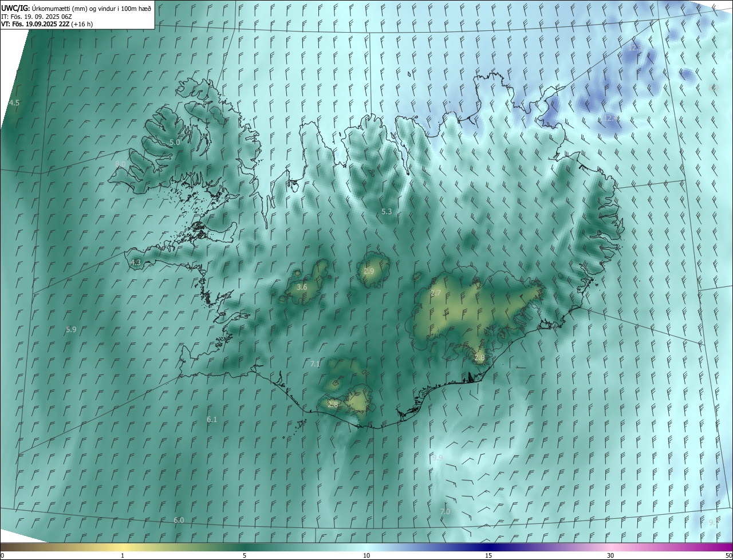Click the colorbar tick label 0
Viewport: 733px width, 560px height.
(x=2, y=556)
